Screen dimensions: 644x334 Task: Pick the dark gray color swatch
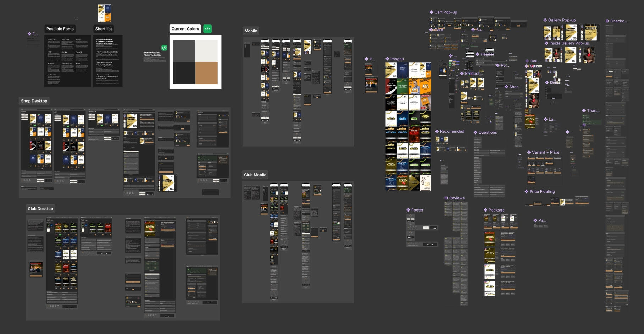[x=184, y=51]
